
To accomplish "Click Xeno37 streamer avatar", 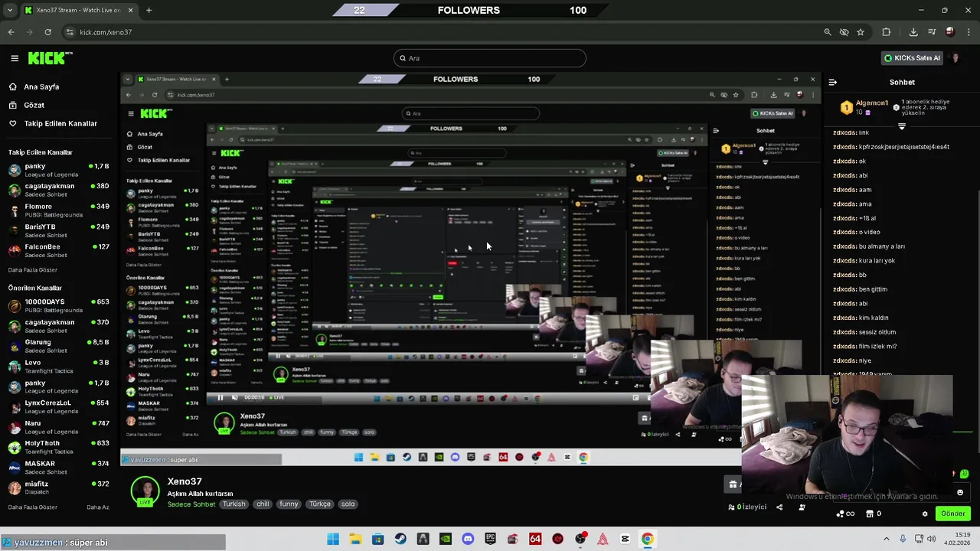I will click(x=145, y=491).
